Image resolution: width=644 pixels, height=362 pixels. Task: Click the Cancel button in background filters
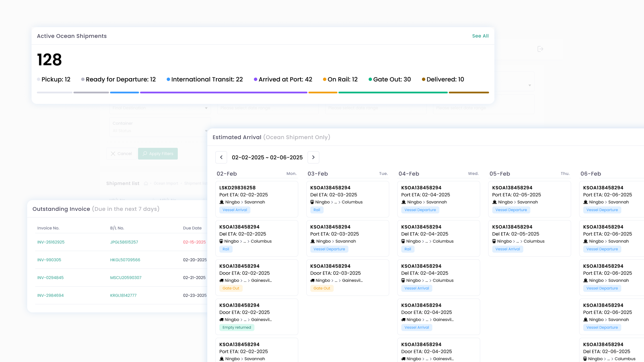coord(121,154)
